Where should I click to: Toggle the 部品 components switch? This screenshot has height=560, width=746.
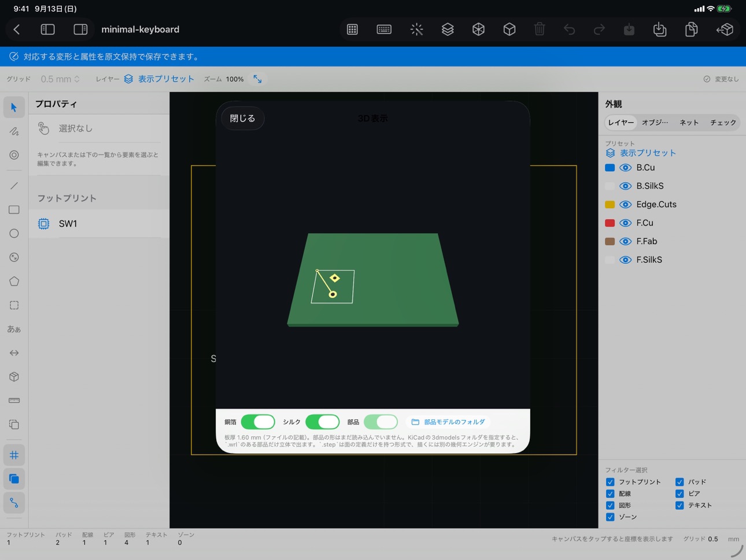point(381,422)
